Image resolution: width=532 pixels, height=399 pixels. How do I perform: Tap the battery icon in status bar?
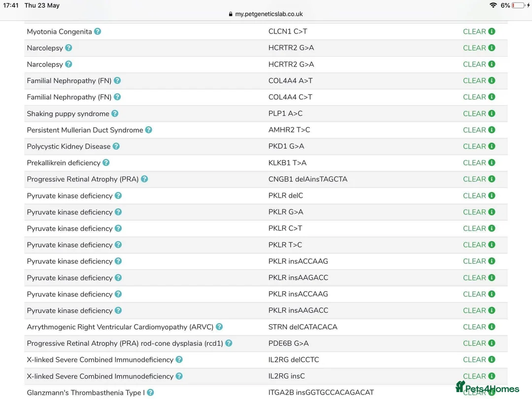point(519,5)
